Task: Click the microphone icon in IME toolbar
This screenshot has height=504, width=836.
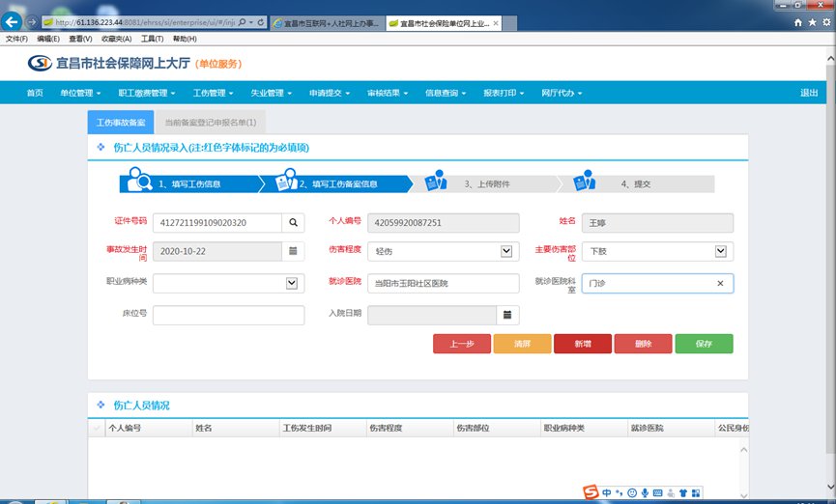Action: pyautogui.click(x=645, y=492)
